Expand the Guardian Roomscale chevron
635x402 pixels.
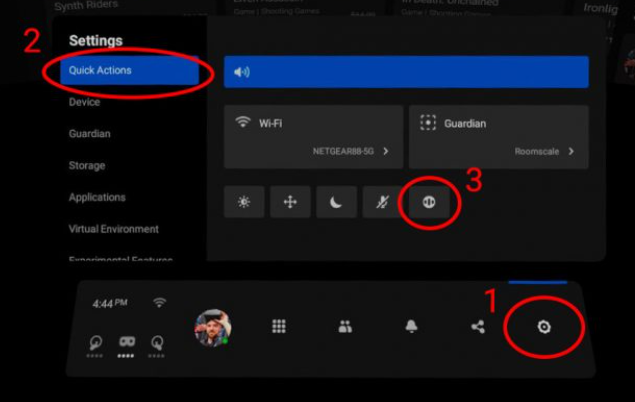coord(571,152)
